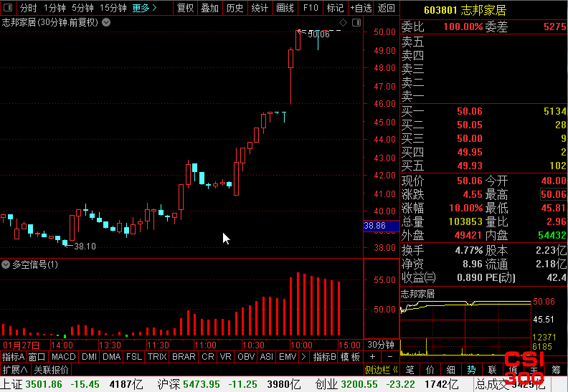Select the 细 tab in sidebar
Image resolution: width=568 pixels, height=392 pixels.
tap(450, 370)
